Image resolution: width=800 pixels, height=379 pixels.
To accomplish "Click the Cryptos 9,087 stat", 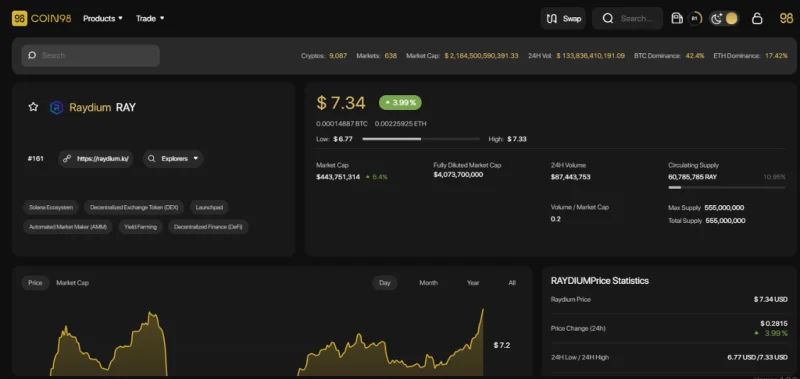I will tap(324, 56).
